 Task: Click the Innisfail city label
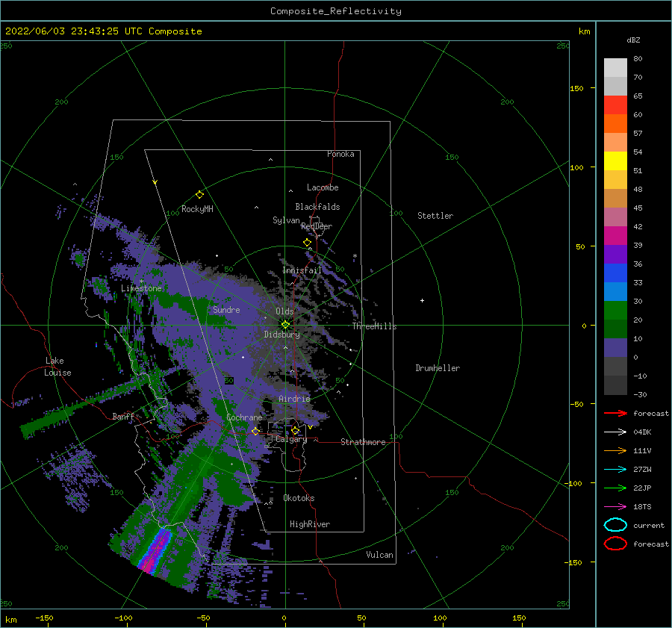[x=302, y=270]
